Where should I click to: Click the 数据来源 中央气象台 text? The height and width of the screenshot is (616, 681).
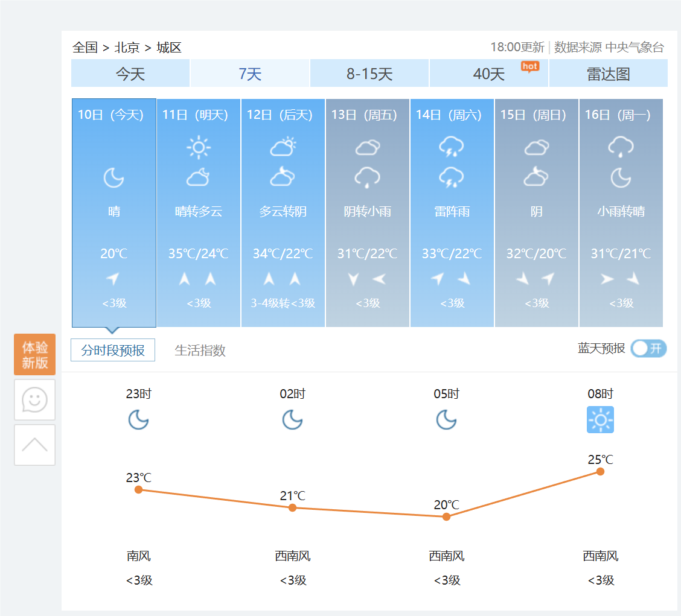(x=609, y=47)
